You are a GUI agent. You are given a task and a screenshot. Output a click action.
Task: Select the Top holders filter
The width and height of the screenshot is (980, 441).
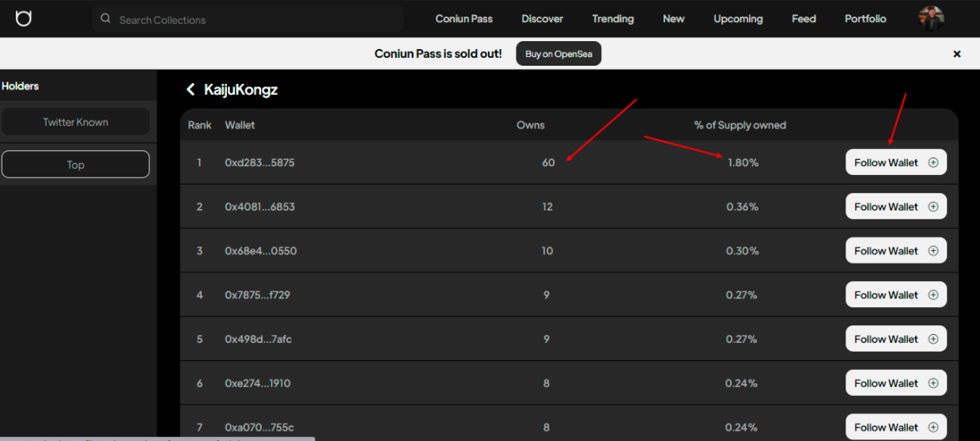(x=75, y=165)
